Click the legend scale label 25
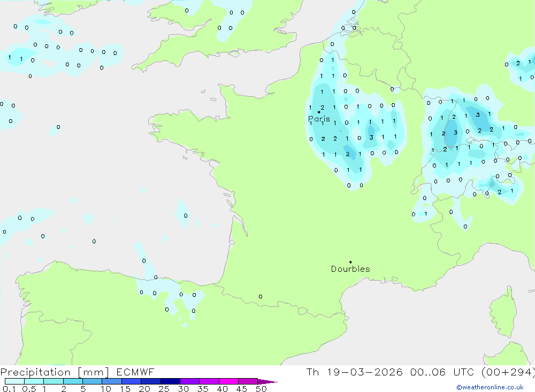 click(164, 389)
